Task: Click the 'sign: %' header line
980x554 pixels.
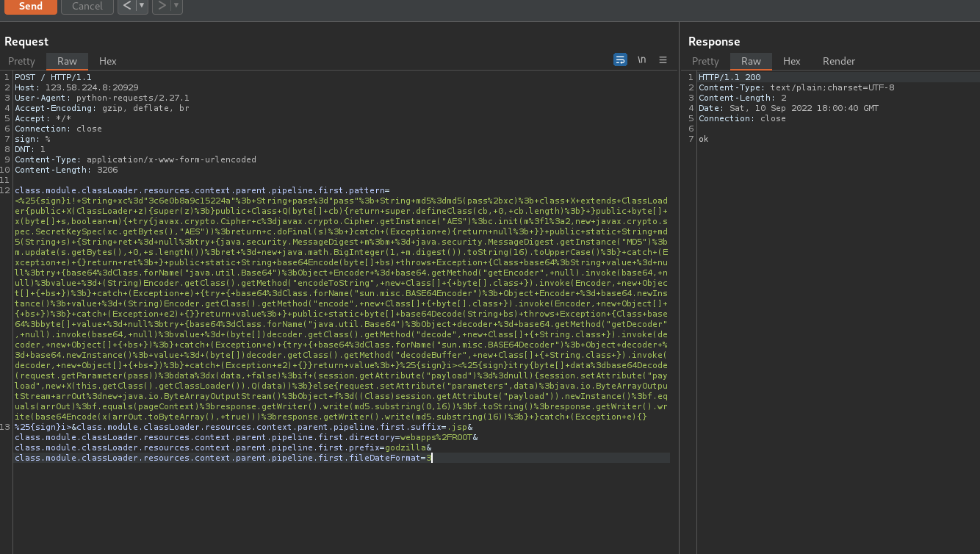Action: coord(32,139)
